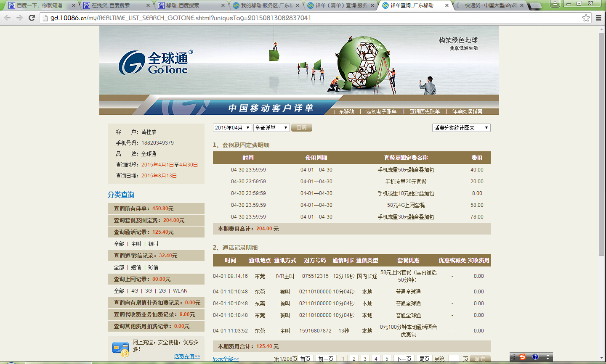Open the 全部详单 type dropdown
Viewport: 606px width, 364px height.
point(271,128)
